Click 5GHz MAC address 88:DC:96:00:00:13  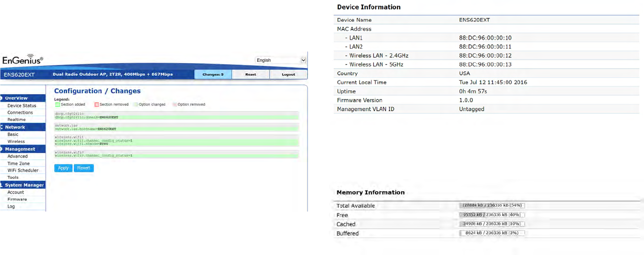tap(485, 65)
